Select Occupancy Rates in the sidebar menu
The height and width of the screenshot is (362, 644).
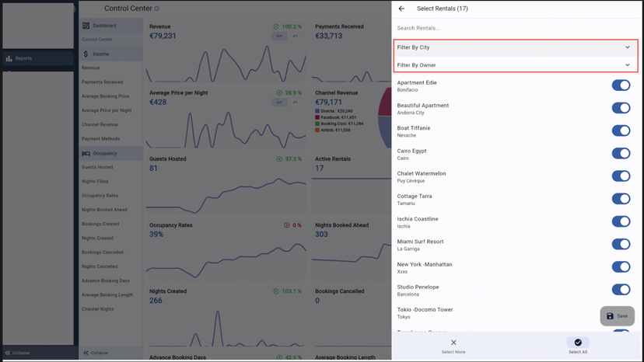pos(100,196)
